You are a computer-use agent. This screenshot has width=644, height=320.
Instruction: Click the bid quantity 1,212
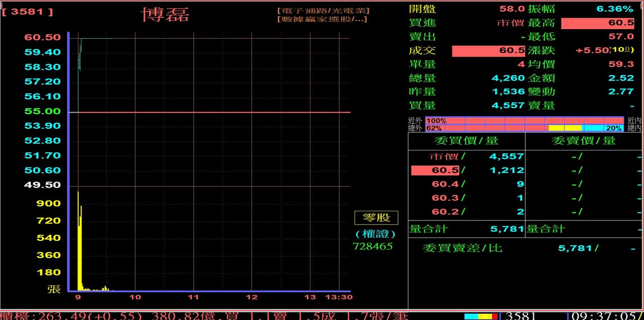click(507, 171)
